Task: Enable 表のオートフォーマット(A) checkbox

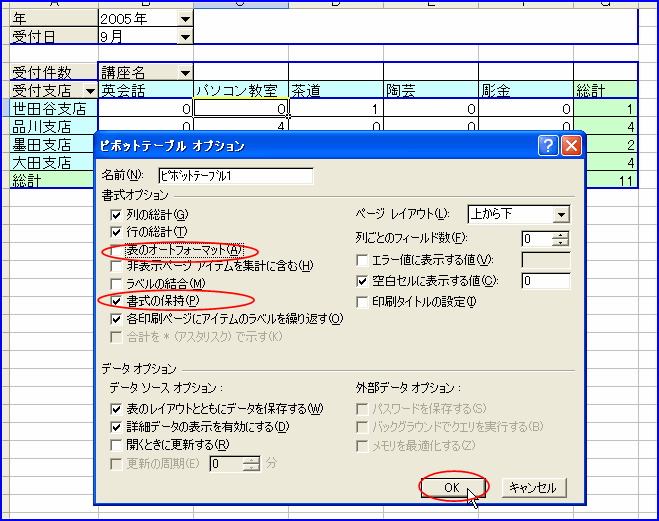Action: [x=116, y=250]
